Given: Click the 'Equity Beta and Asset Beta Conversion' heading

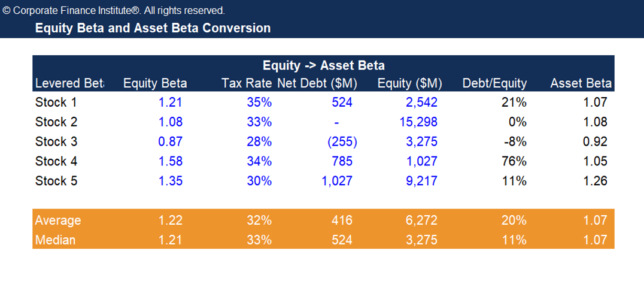Looking at the screenshot, I should [x=153, y=28].
